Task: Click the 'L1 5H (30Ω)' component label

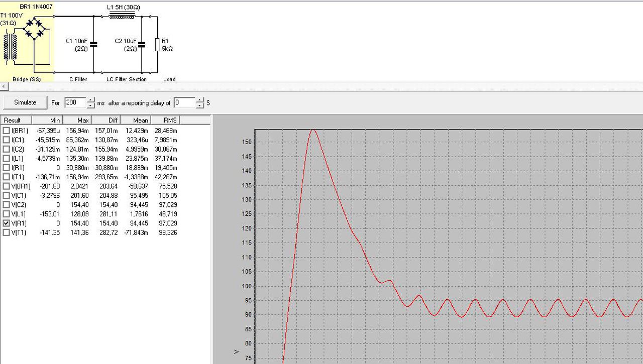Action: tap(123, 8)
